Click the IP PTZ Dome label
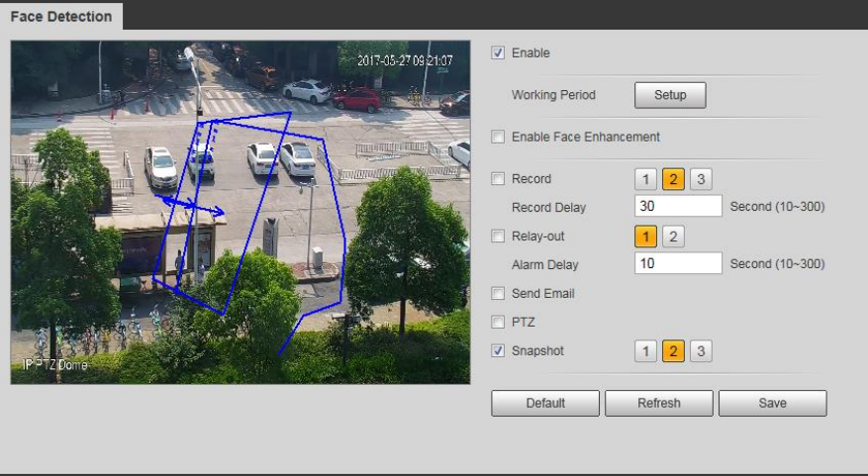868x476 pixels. pyautogui.click(x=54, y=365)
